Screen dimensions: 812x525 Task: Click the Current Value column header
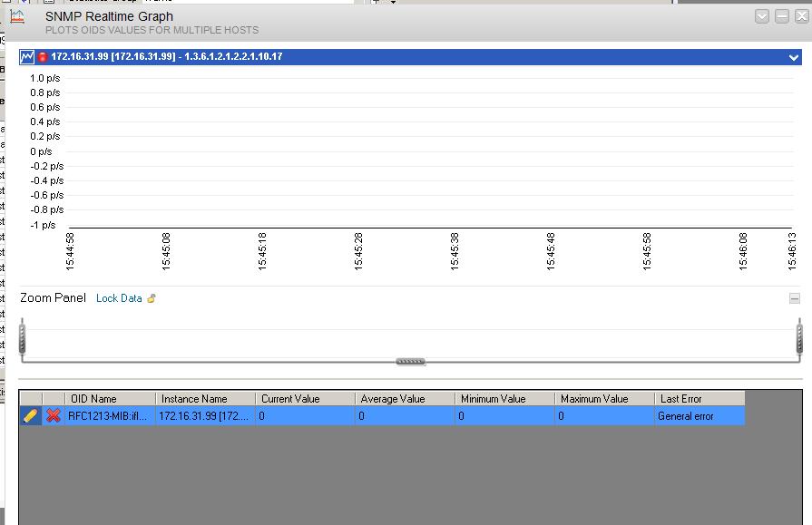point(305,399)
